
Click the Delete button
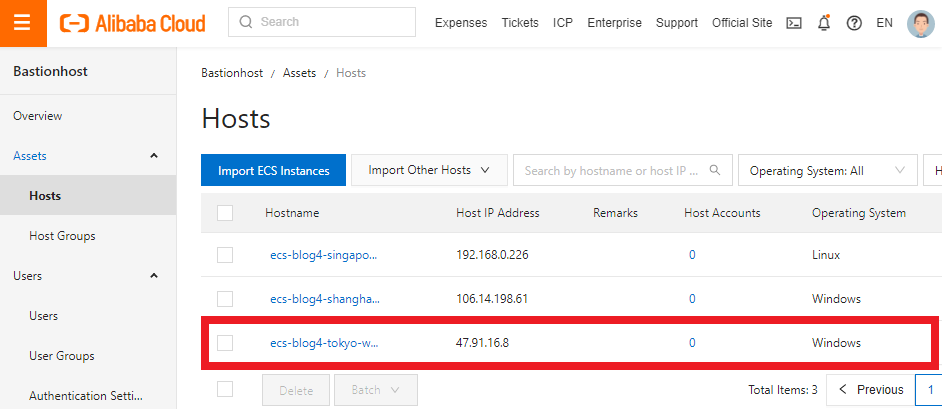(x=296, y=390)
